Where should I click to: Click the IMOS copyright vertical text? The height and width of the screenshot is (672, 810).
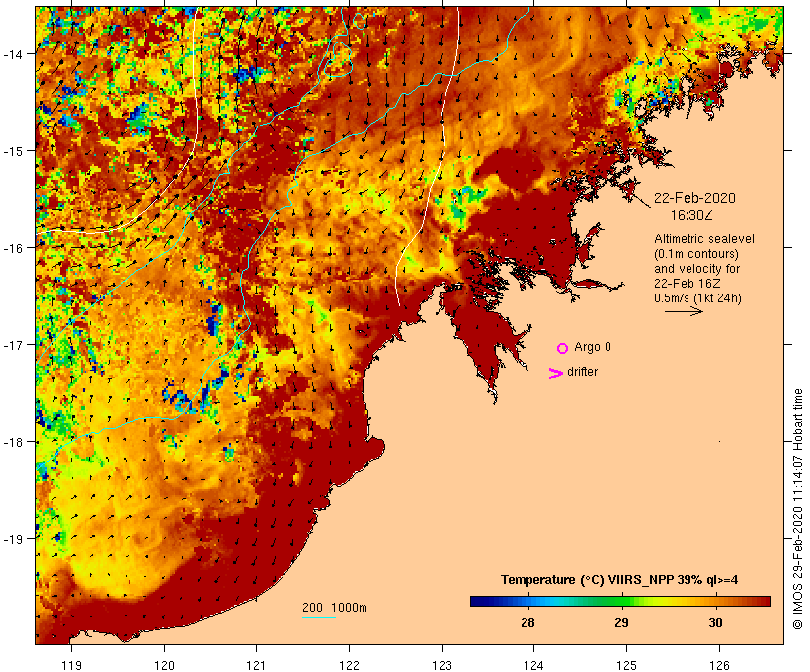pos(797,509)
